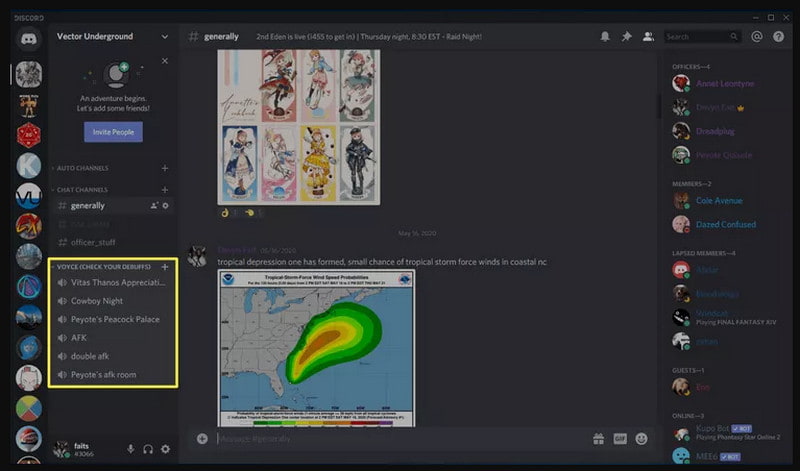Add a voice channel to VOYCE category

click(165, 267)
